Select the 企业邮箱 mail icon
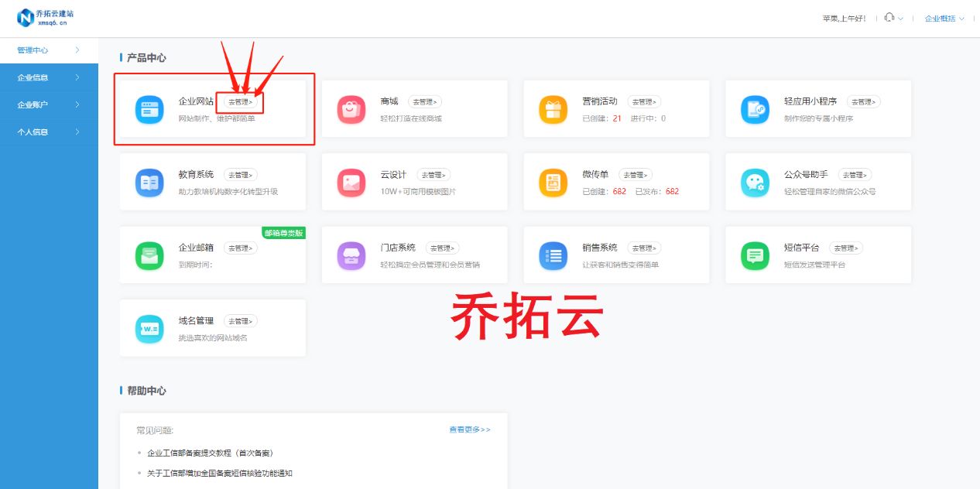Screen dimensions: 980x489 [149, 255]
